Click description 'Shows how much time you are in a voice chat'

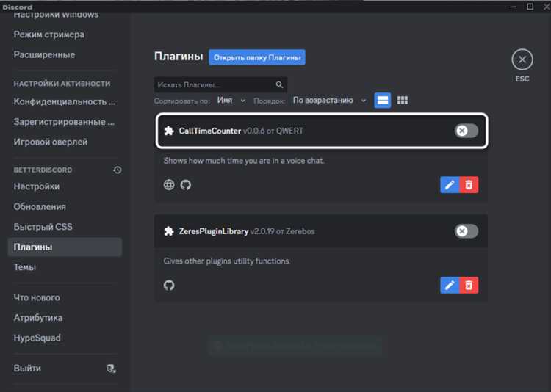[x=243, y=161]
